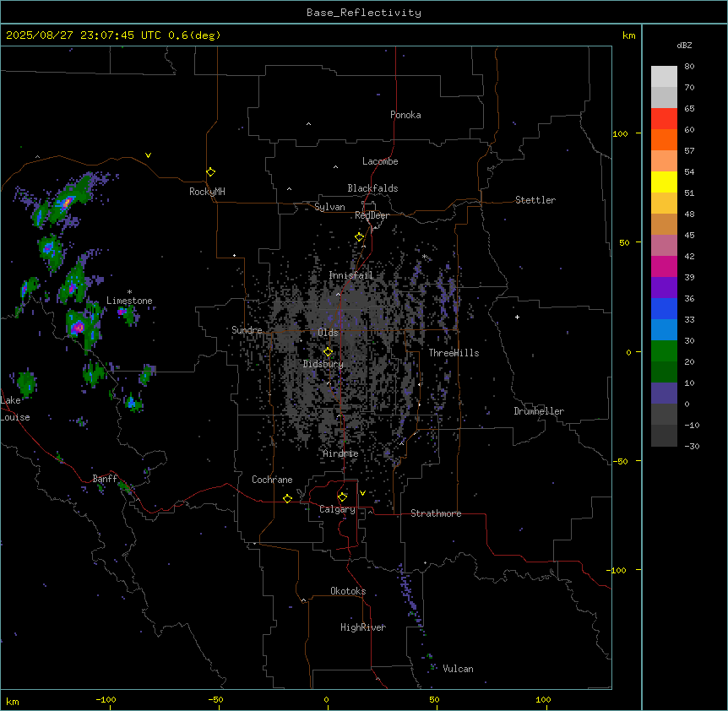
Task: Click the 100 tick on the right axis
Action: pos(620,133)
